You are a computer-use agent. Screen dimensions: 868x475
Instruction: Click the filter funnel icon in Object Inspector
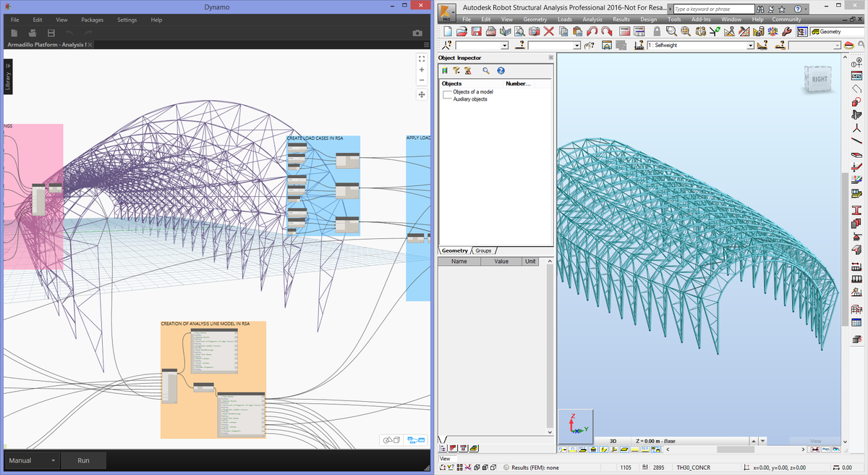coord(456,70)
